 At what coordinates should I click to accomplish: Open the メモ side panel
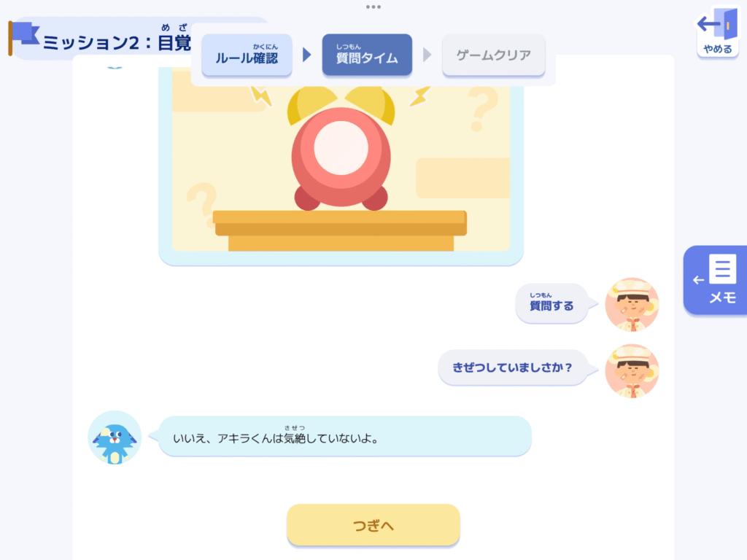coord(715,280)
